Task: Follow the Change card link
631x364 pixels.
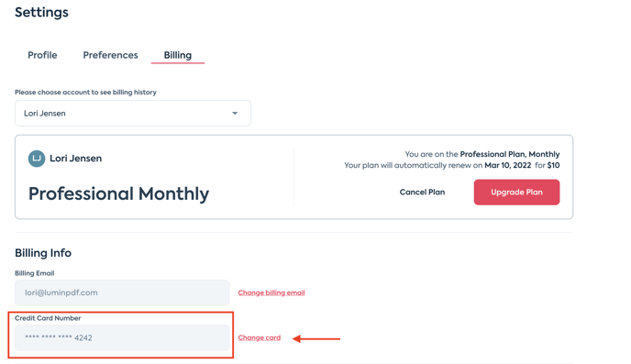Action: coord(260,337)
